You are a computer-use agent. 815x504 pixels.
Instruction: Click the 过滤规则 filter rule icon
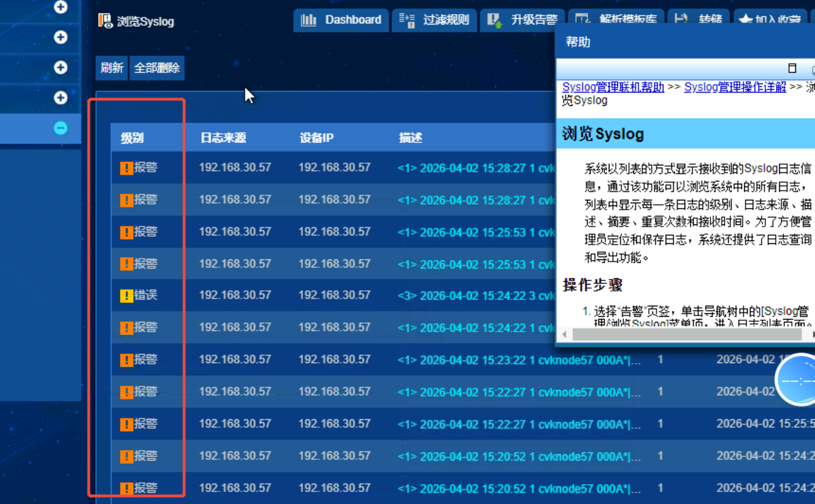pos(407,20)
